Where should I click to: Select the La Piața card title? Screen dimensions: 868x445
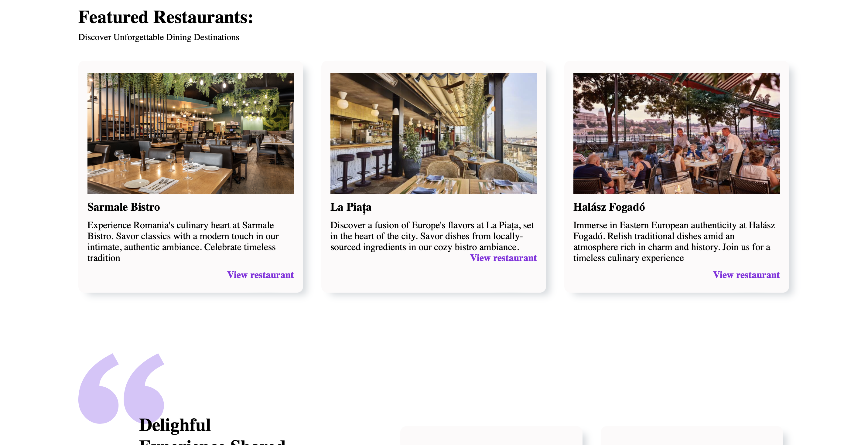click(350, 207)
